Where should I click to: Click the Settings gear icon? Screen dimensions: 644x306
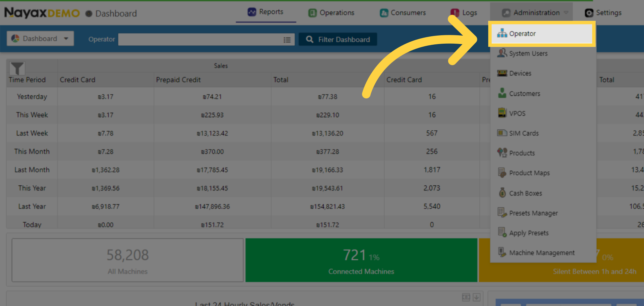pos(589,13)
